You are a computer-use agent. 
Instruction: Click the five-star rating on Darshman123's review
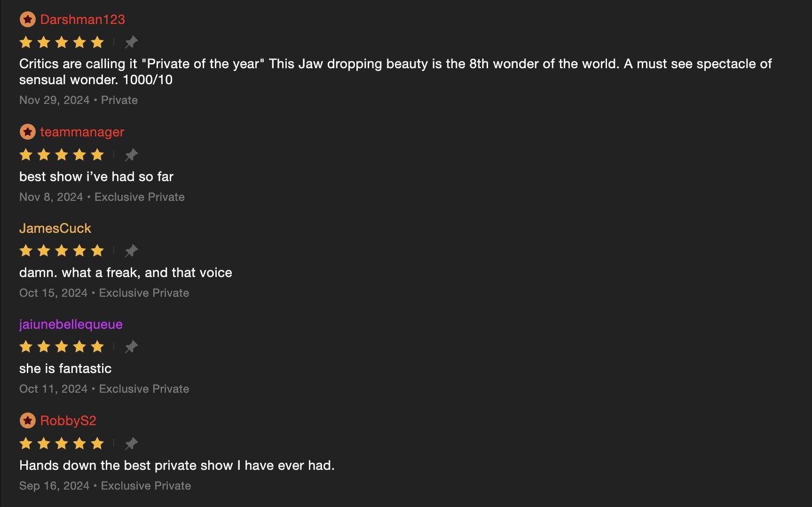pos(62,42)
